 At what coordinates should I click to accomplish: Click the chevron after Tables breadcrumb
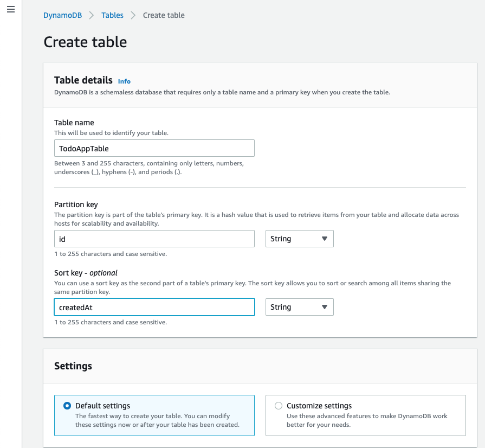click(x=133, y=15)
